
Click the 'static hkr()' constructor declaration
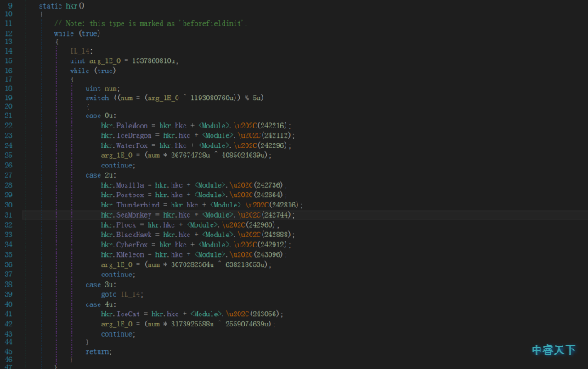point(62,6)
